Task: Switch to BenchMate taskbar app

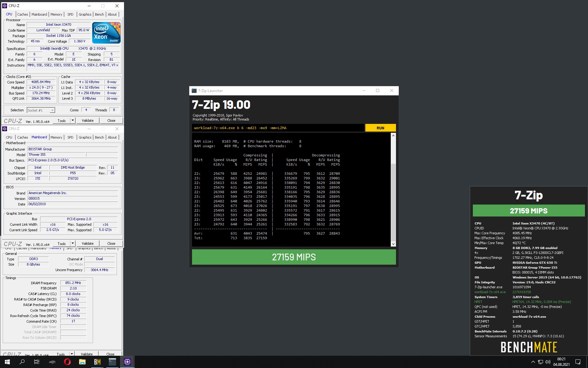Action: 97,362
